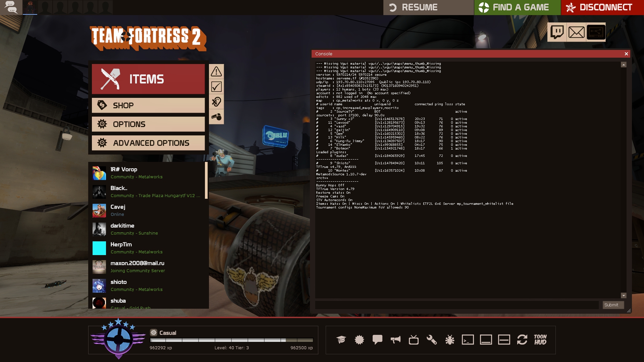This screenshot has width=644, height=362.
Task: Open the mute players ear icon
Action: pyautogui.click(x=216, y=102)
